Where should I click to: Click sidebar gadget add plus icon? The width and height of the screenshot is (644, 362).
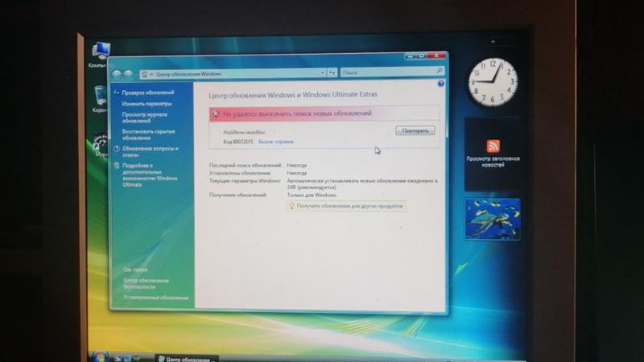click(493, 42)
